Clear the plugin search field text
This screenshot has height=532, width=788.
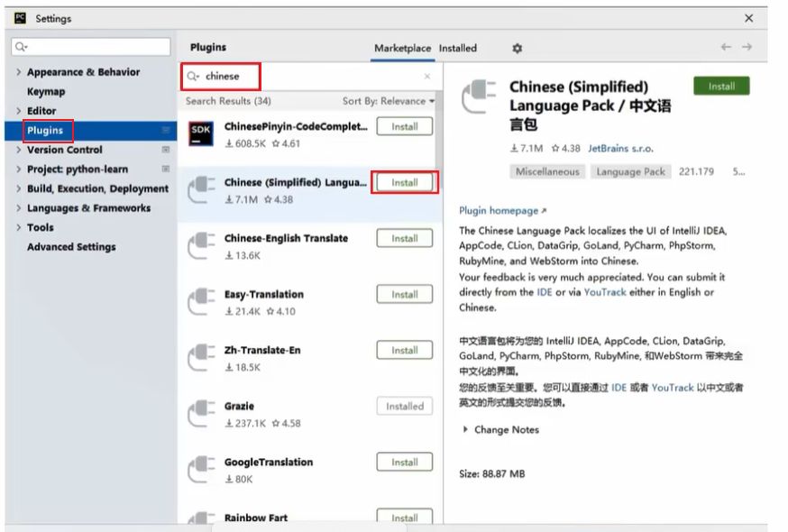tap(427, 77)
